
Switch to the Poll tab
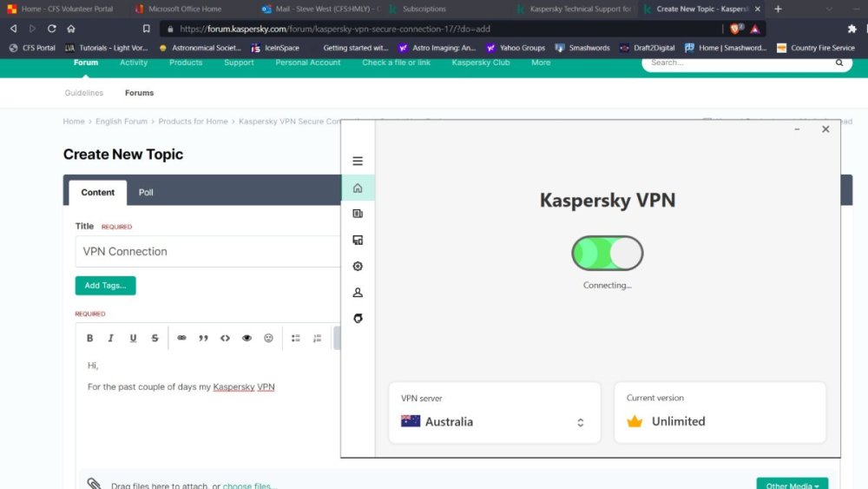tap(146, 192)
